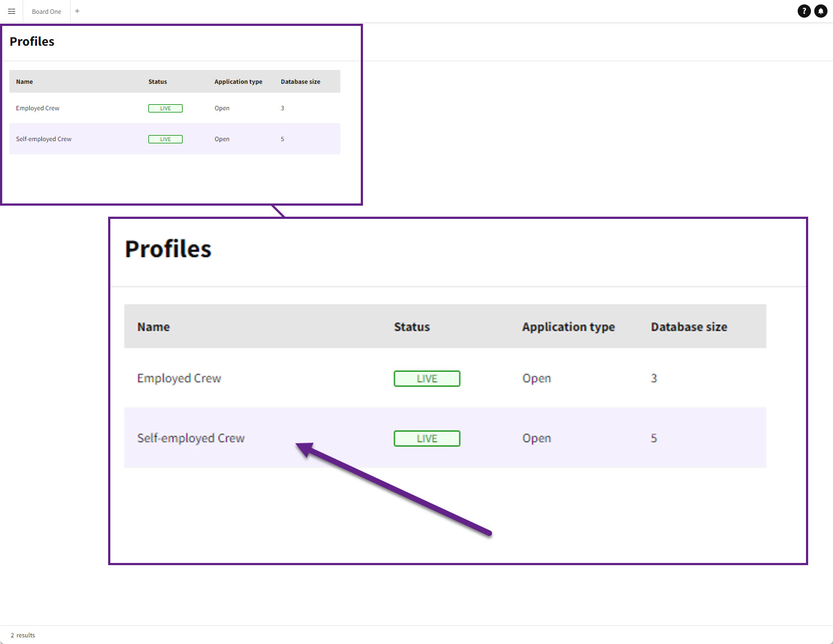The image size is (833, 644).
Task: Click LIVE badge for Employed Crew in small table
Action: click(x=165, y=108)
